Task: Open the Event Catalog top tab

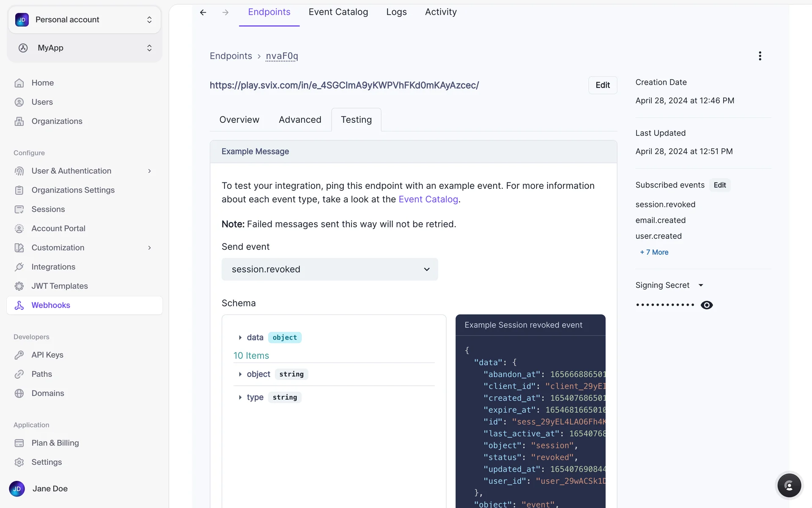Action: (x=338, y=12)
